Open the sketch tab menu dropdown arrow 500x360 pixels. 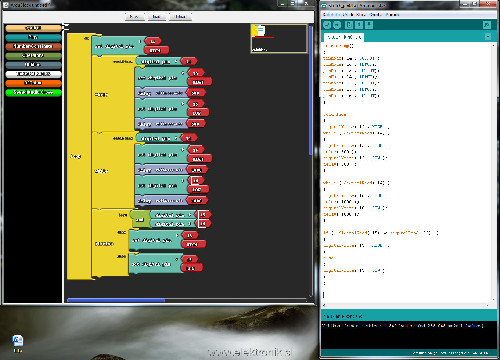[x=488, y=37]
